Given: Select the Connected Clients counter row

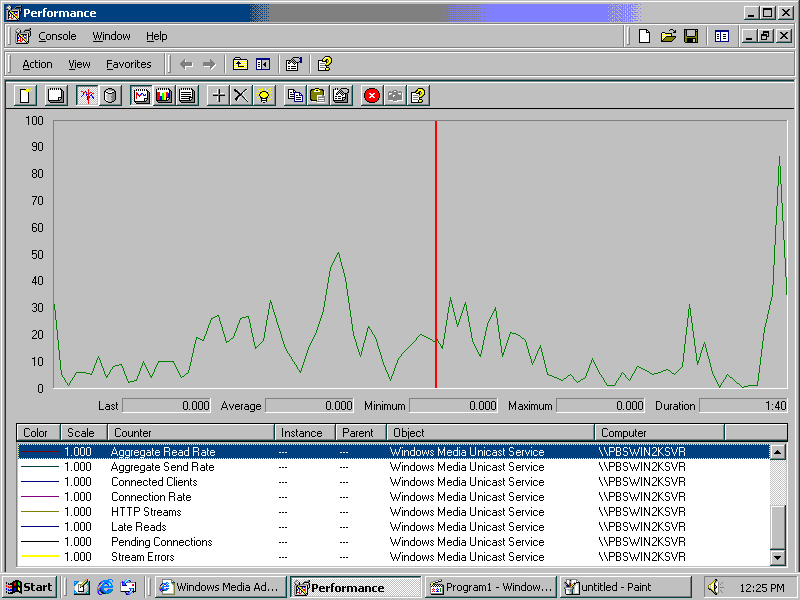Looking at the screenshot, I should click(x=393, y=482).
